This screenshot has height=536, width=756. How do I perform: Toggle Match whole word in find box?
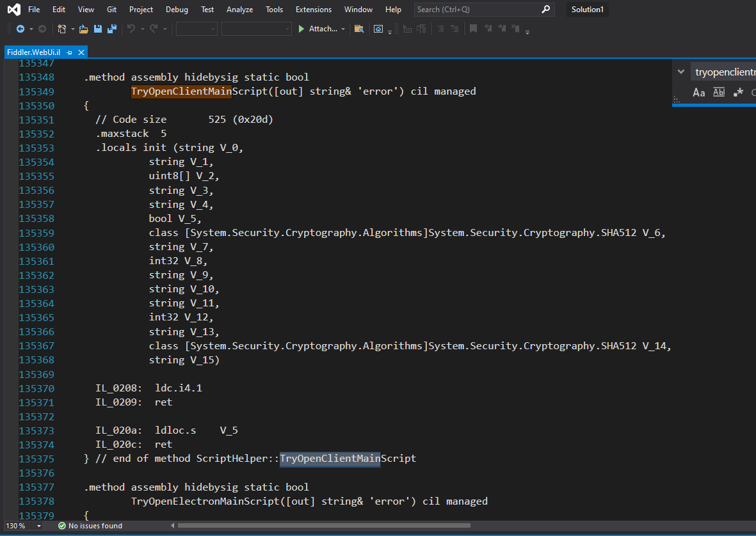(x=719, y=93)
